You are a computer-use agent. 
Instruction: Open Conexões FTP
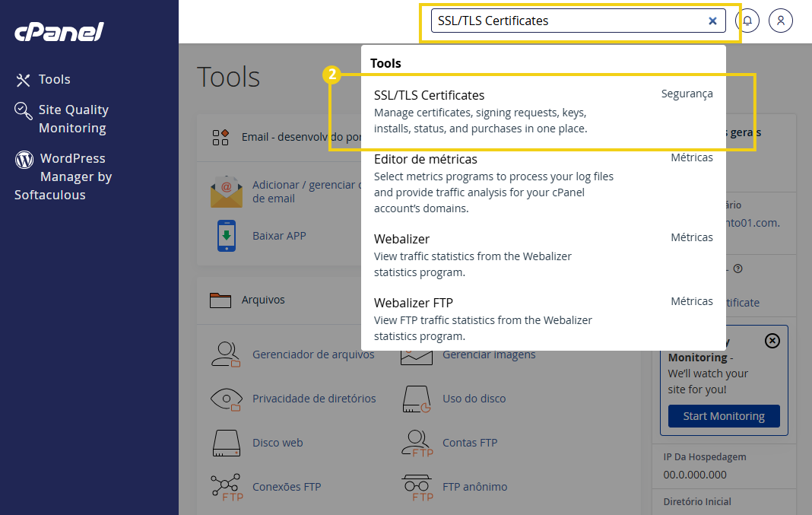[x=287, y=487]
